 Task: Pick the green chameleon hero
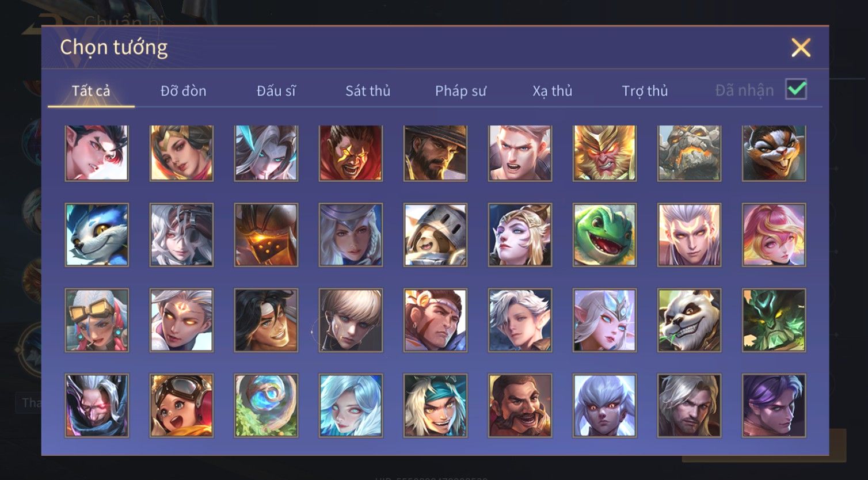tap(604, 235)
